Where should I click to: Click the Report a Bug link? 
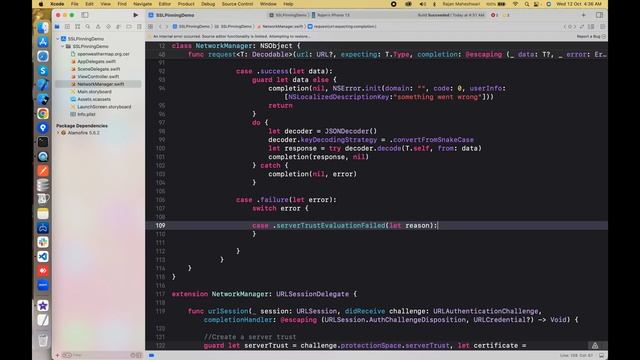click(588, 36)
